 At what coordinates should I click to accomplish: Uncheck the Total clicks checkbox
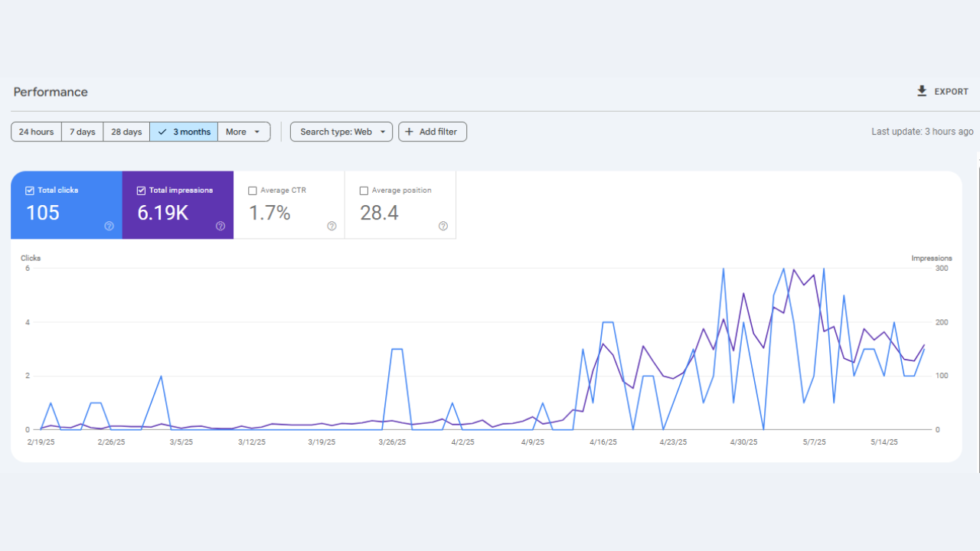tap(30, 191)
